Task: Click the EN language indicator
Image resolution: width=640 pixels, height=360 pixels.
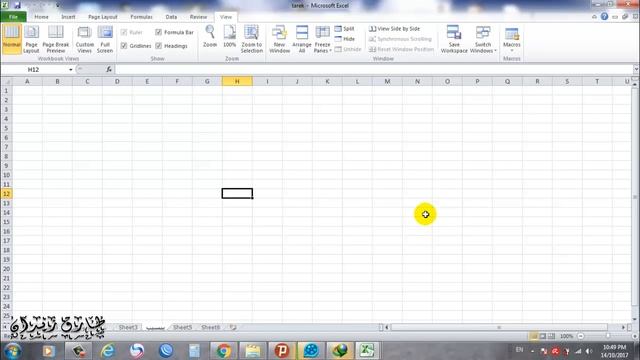Action: point(519,350)
